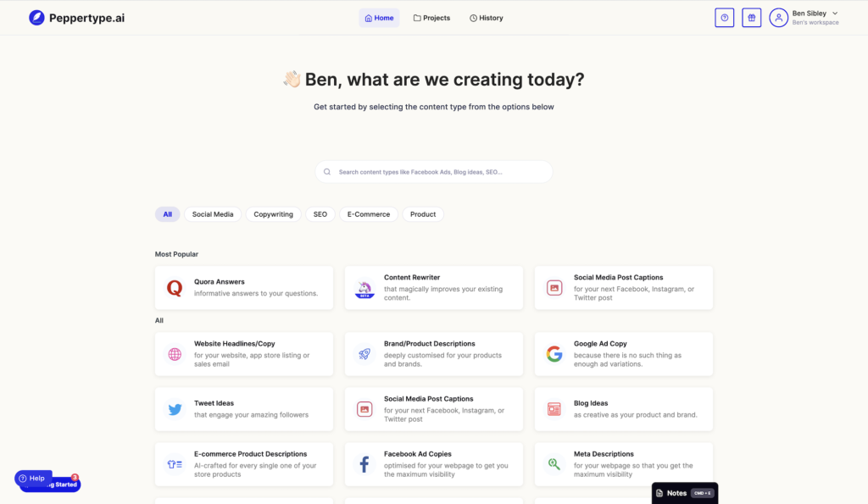Click the Google G icon
Image resolution: width=868 pixels, height=504 pixels.
pos(554,354)
